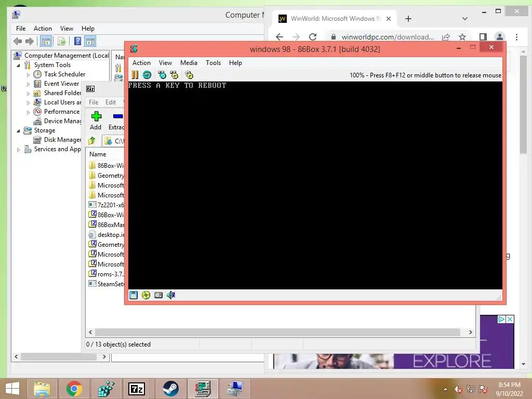Viewport: 532px width, 399px height.
Task: Open the 86Box Action menu
Action: pyautogui.click(x=141, y=63)
